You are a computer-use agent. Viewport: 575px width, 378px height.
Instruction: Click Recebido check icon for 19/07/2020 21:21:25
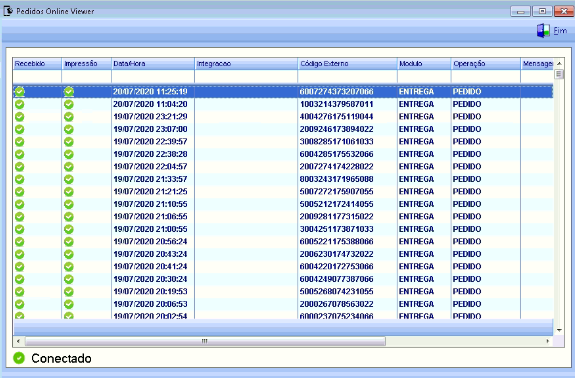coord(20,191)
